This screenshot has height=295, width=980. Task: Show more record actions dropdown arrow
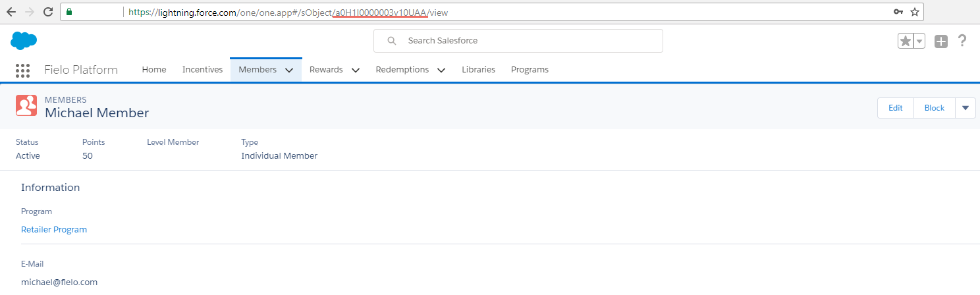click(966, 108)
